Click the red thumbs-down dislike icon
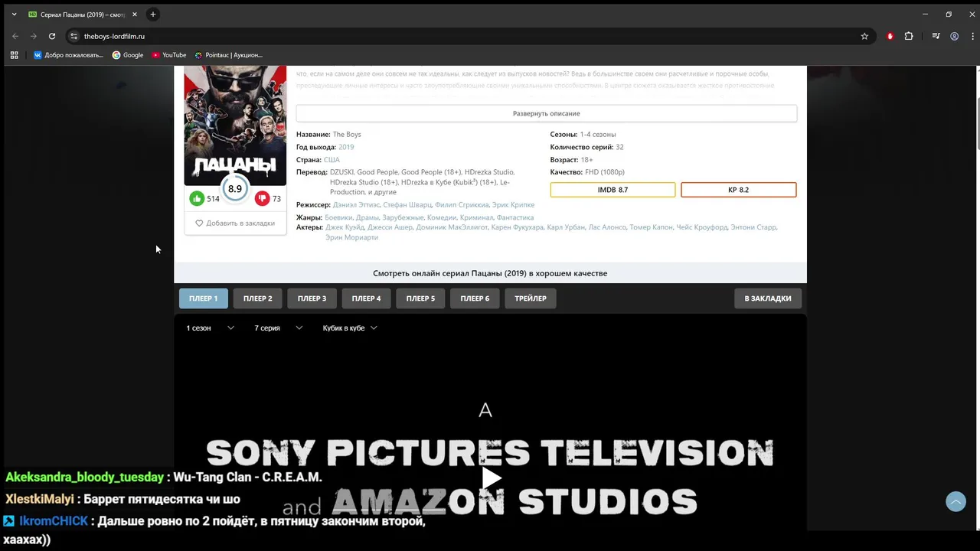Viewport: 980px width, 551px height. point(262,198)
